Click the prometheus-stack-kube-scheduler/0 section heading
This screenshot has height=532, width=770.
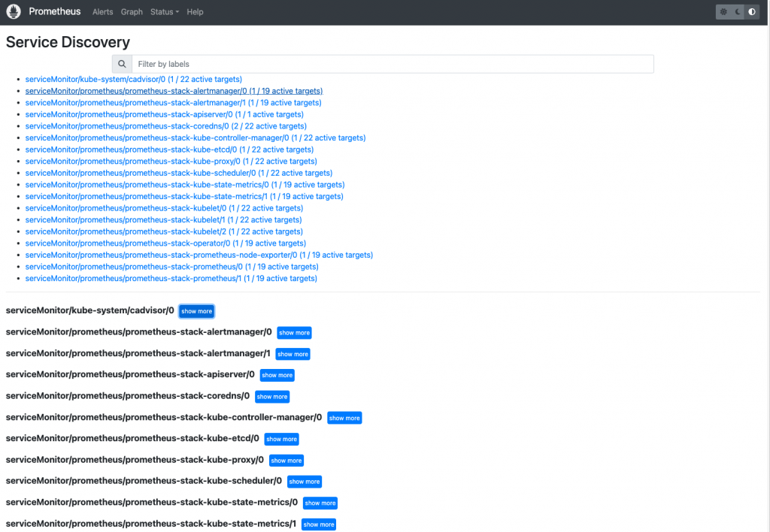tap(144, 480)
